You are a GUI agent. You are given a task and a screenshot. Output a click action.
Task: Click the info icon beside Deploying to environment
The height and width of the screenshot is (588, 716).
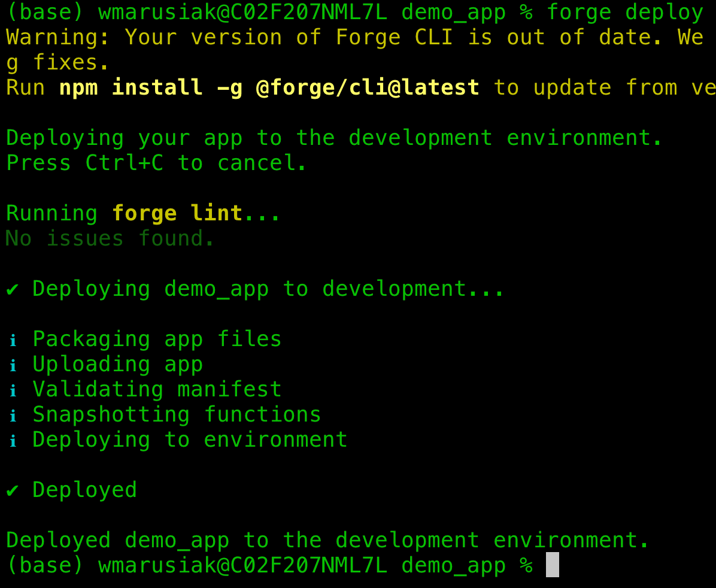[13, 441]
